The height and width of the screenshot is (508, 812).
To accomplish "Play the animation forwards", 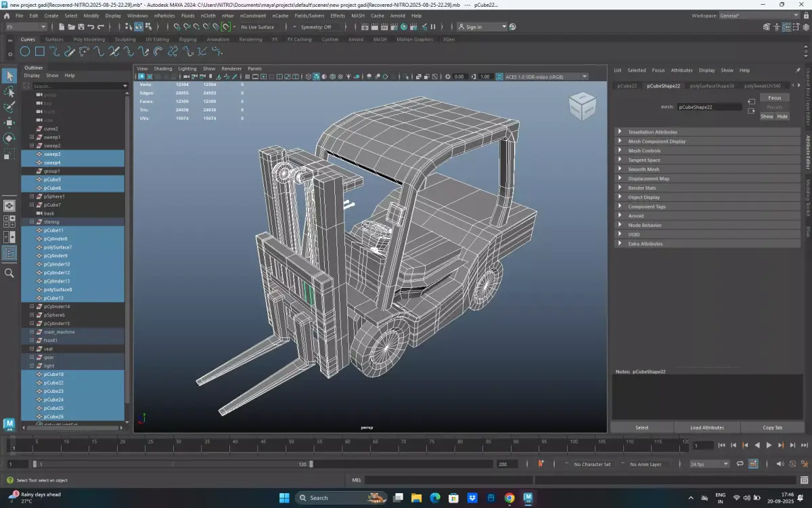I will click(768, 445).
